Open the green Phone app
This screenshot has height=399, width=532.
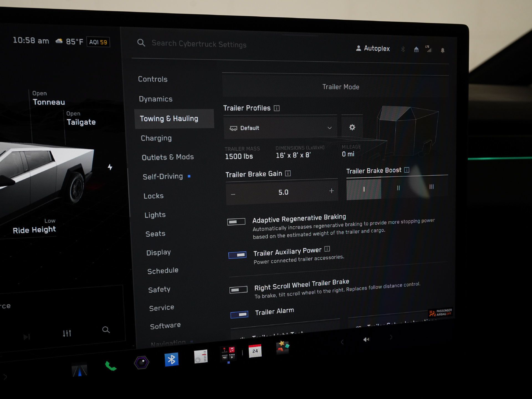coord(111,366)
